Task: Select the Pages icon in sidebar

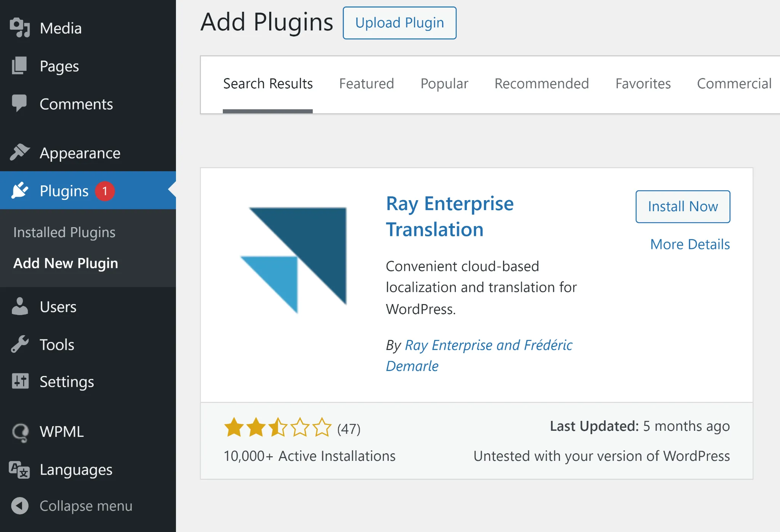Action: 20,65
